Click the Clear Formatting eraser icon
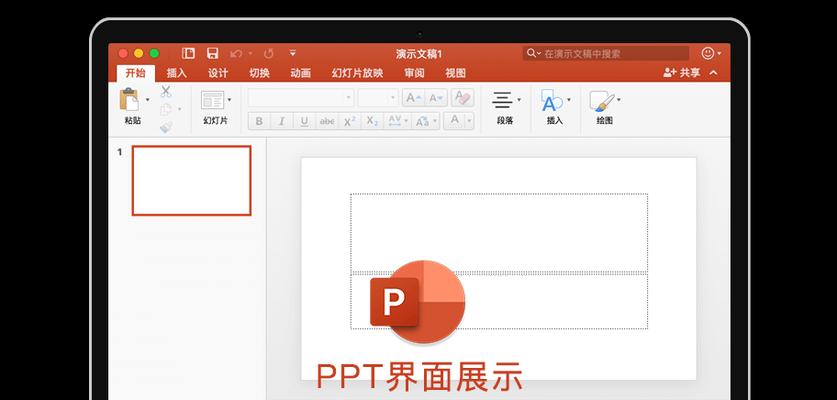The image size is (837, 400). tap(462, 98)
